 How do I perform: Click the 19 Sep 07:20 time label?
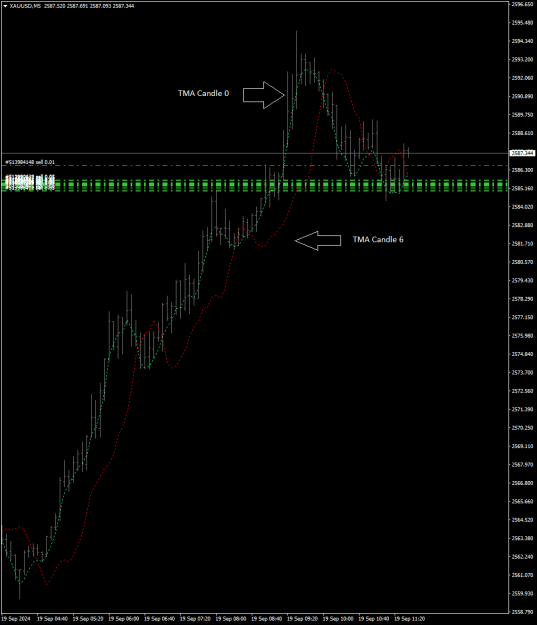[195, 619]
